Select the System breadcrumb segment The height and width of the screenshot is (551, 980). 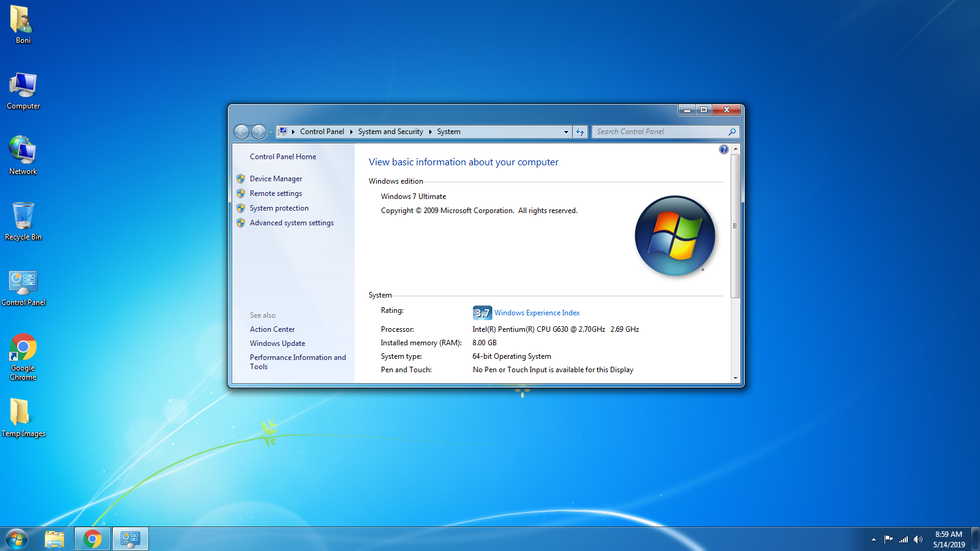tap(449, 132)
